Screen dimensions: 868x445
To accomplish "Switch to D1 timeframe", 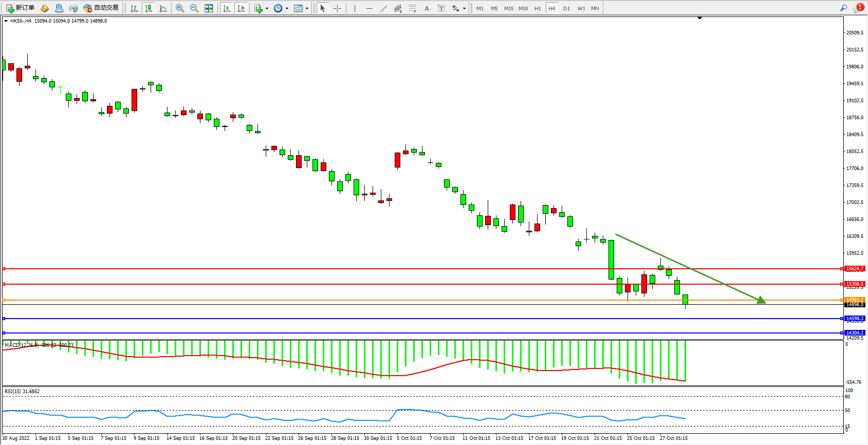I will coord(566,8).
